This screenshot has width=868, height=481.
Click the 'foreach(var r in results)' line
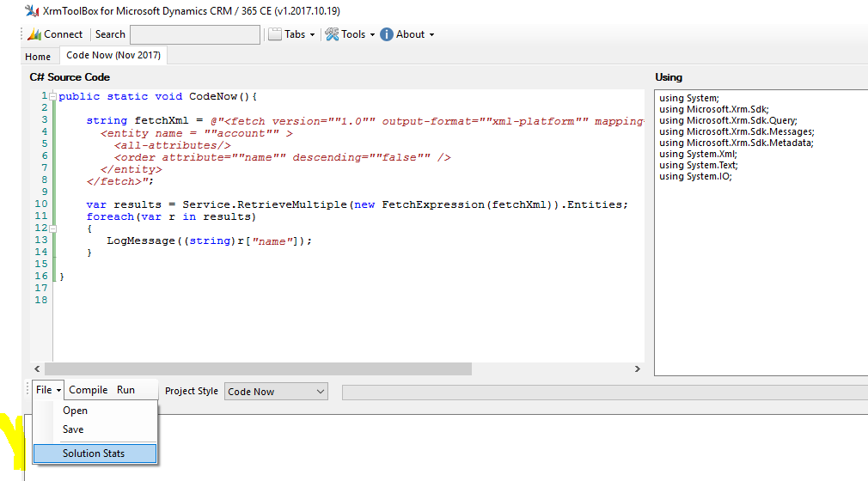point(171,216)
